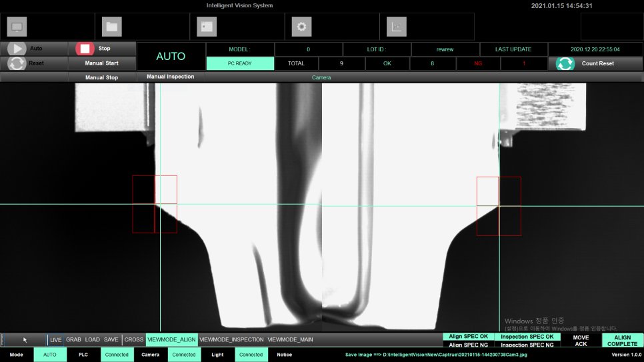
Task: Click Manual Inspection button
Action: tap(171, 77)
